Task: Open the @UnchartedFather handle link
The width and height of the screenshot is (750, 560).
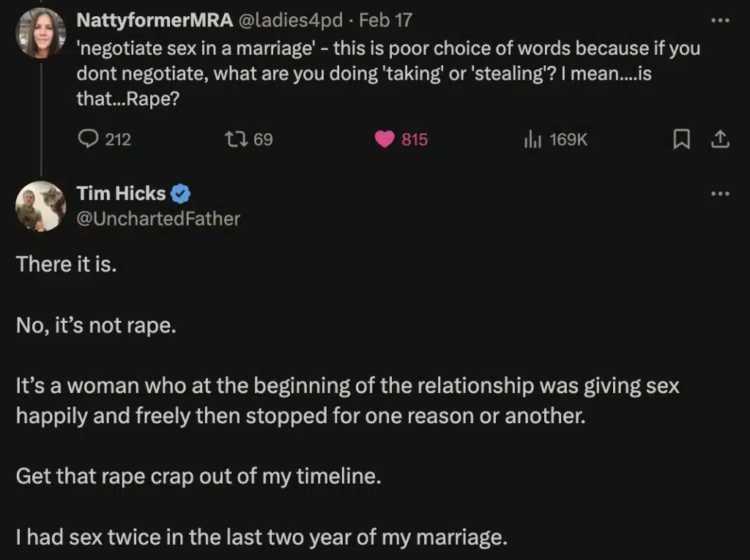Action: 158,218
